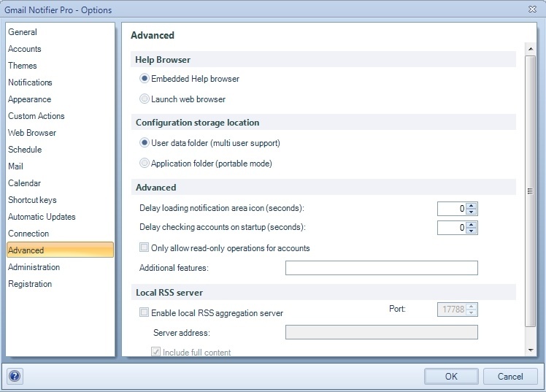The height and width of the screenshot is (392, 546).
Task: Open Web Browser settings
Action: coord(61,133)
